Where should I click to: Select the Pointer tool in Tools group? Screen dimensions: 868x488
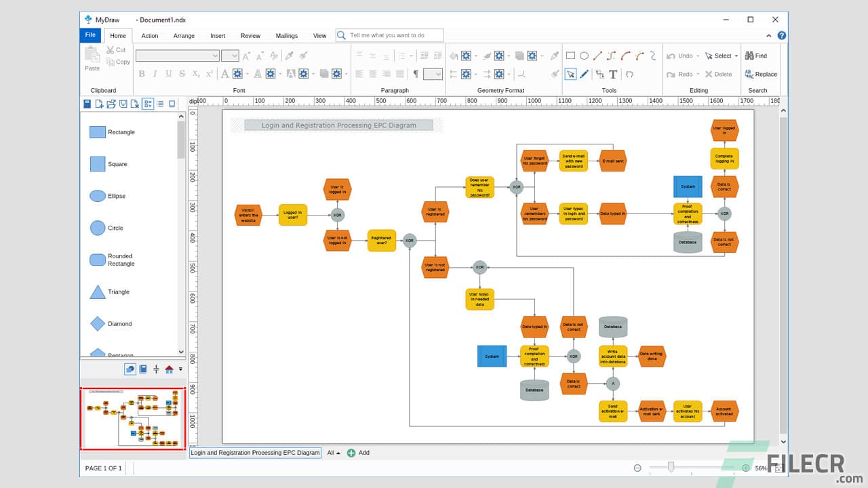pos(571,75)
